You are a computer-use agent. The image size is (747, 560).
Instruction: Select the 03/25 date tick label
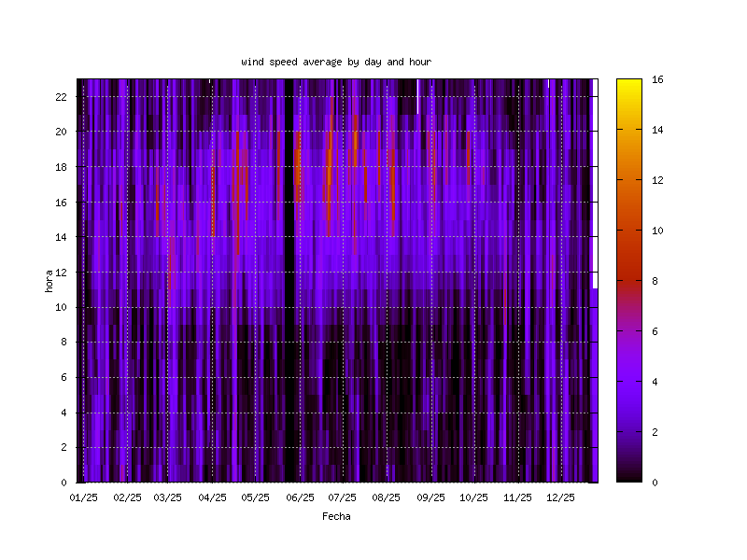(168, 497)
